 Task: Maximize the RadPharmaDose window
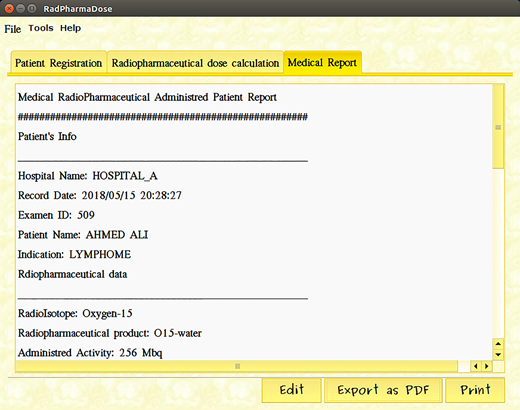click(x=32, y=8)
